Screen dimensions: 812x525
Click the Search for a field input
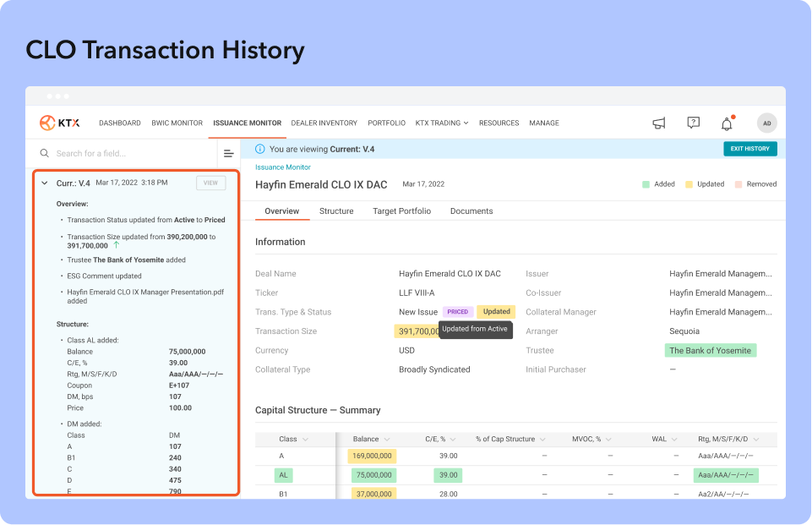pyautogui.click(x=127, y=154)
